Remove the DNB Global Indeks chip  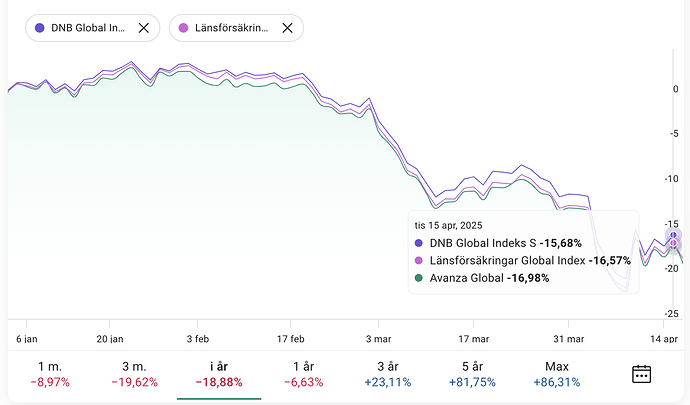coord(144,28)
